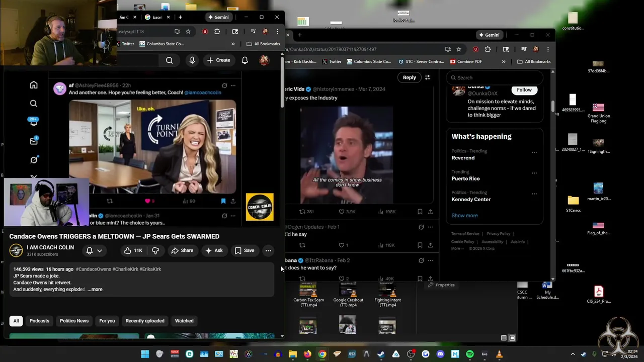Click Show more under What's happening
The width and height of the screenshot is (644, 362).
coord(464,215)
